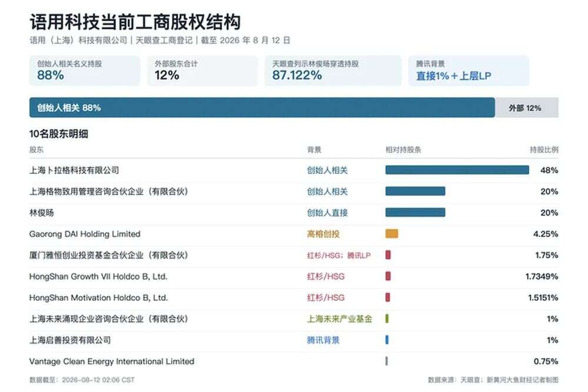Click the 48% holding bar for 上海卜拉格科技
Screen dimensions: 588x392
click(457, 170)
